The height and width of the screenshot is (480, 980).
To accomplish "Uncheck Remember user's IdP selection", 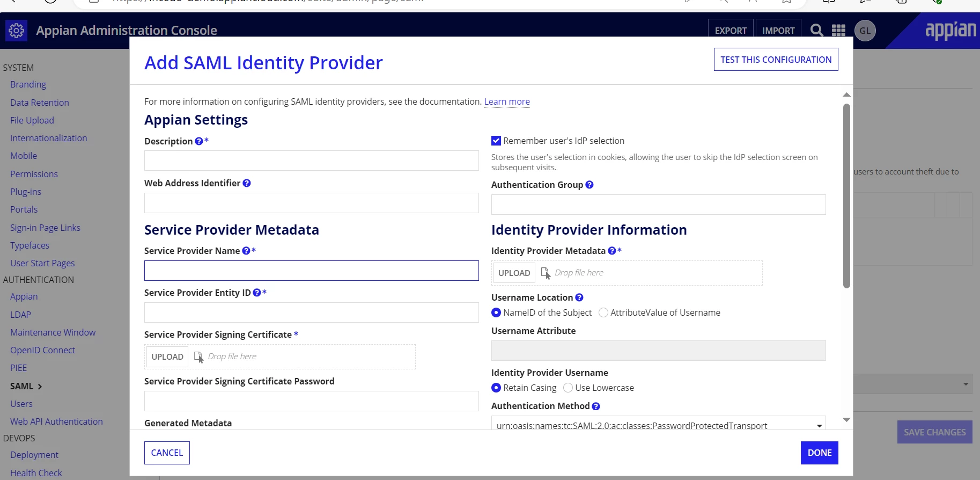I will point(496,141).
